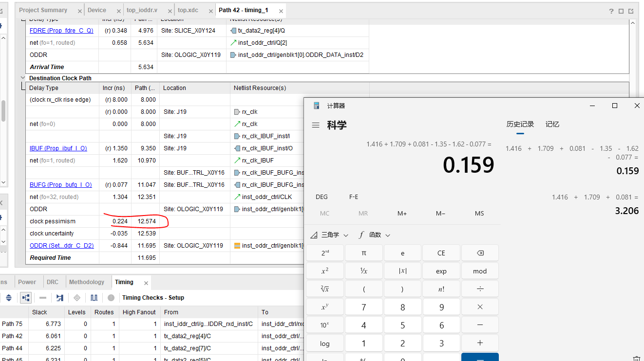Click the 10 to the x key
Viewport: 644px width, 361px height.
click(325, 325)
